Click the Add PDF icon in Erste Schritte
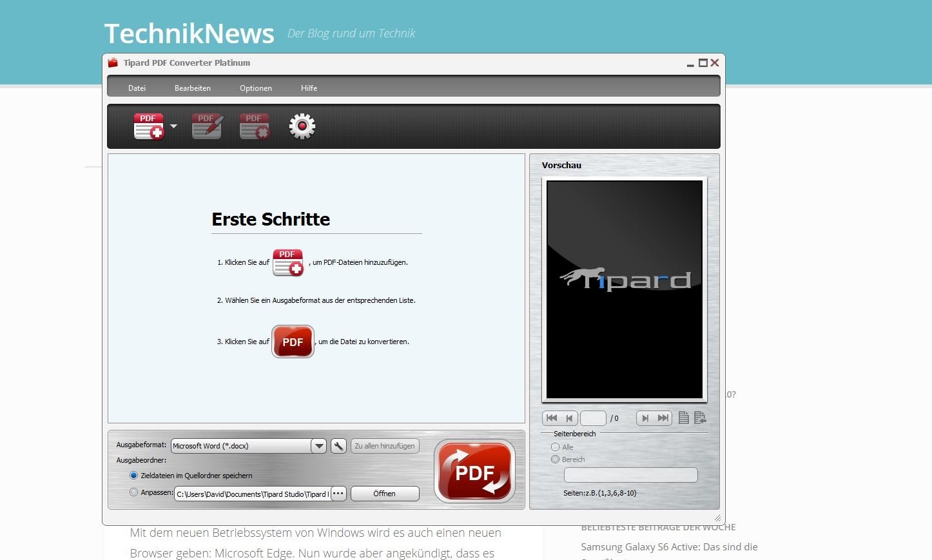This screenshot has height=560, width=932. pyautogui.click(x=287, y=262)
